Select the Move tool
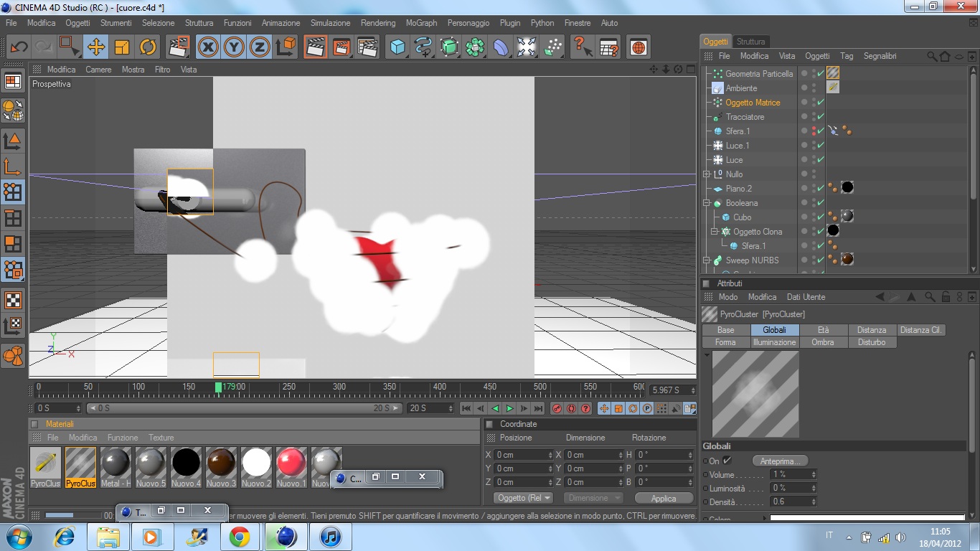980x551 pixels. point(96,47)
